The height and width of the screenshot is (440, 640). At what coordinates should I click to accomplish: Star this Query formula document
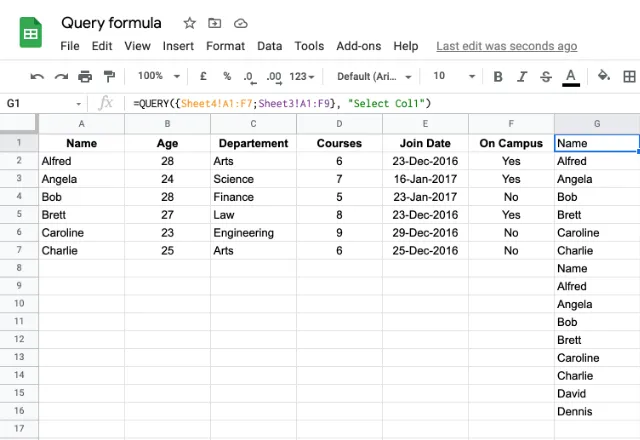click(x=189, y=23)
